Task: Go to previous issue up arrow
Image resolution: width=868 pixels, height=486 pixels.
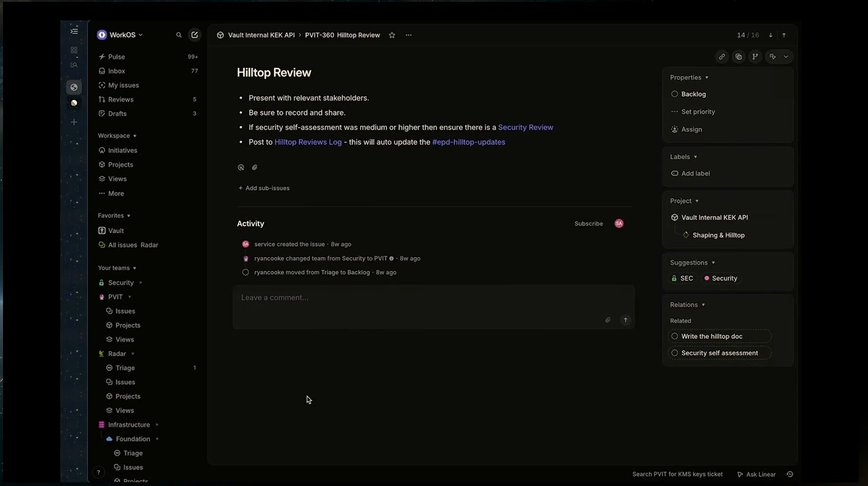Action: coord(784,35)
